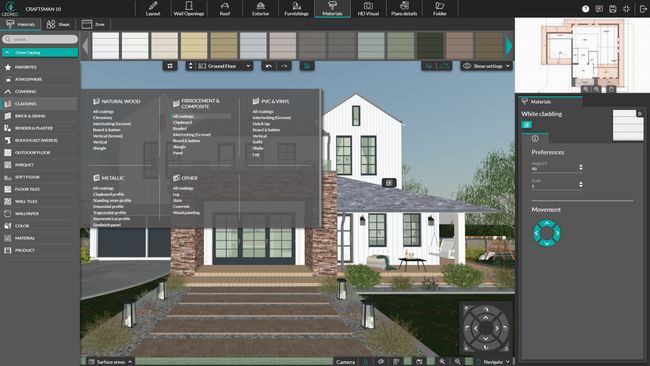Click the save disk icon in top right

(x=613, y=9)
